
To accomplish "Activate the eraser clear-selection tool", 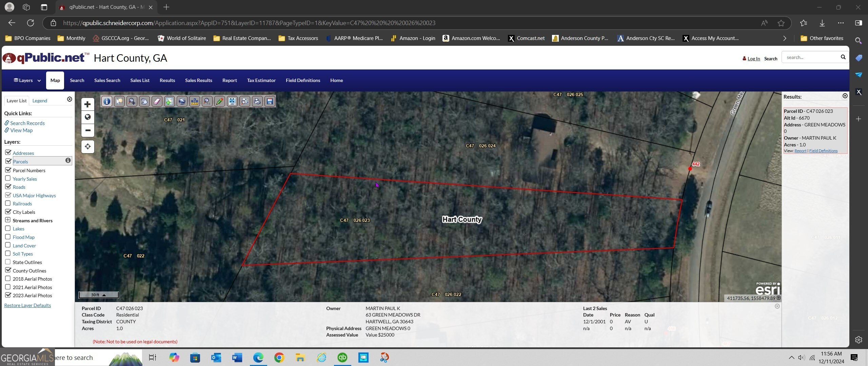I will 157,101.
